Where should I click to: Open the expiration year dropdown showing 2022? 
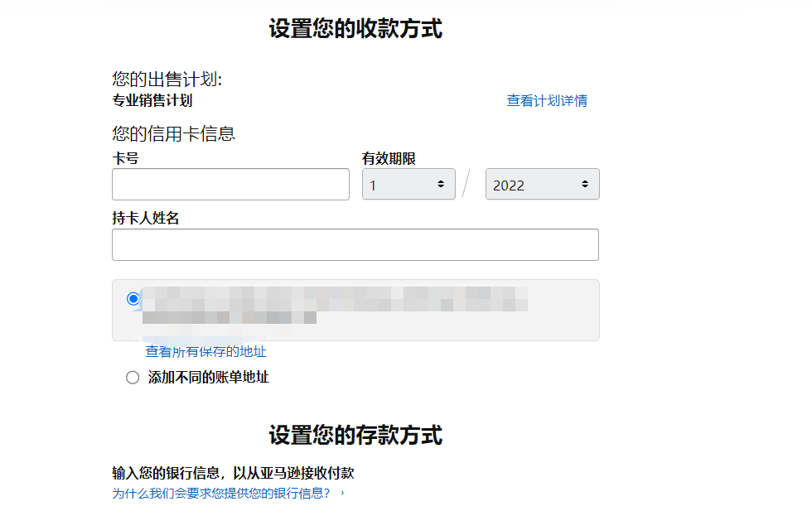tap(542, 184)
